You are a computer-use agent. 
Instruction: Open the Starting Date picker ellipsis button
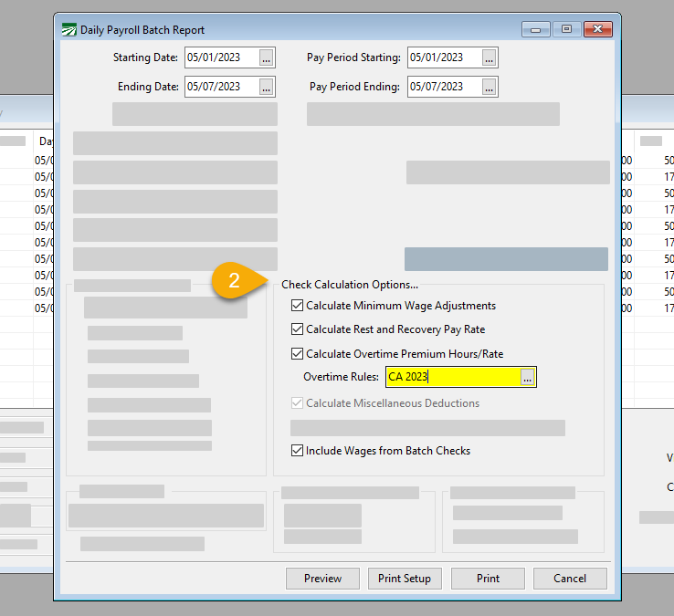tap(266, 57)
